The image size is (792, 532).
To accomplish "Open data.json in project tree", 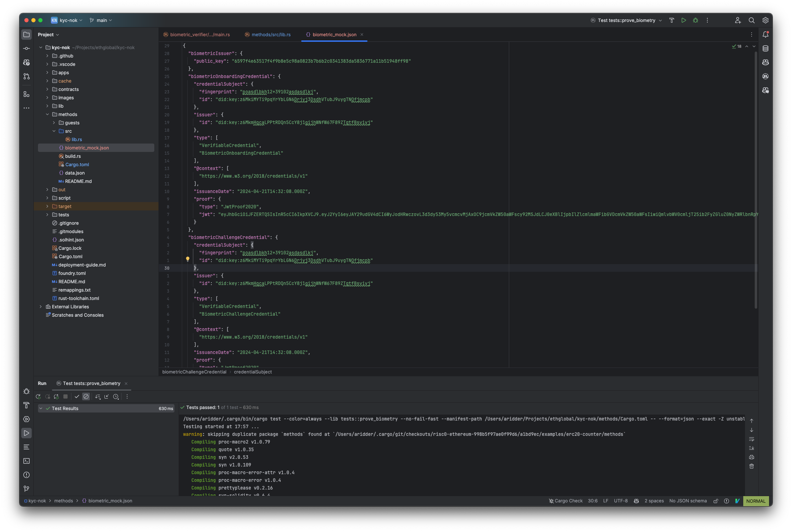I will (x=72, y=173).
